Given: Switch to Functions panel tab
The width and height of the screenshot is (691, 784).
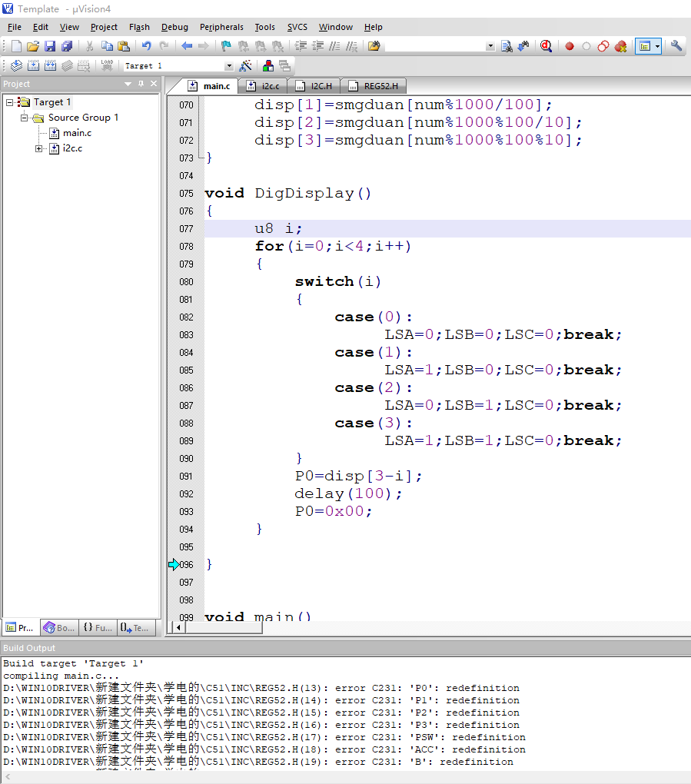Looking at the screenshot, I should tap(98, 627).
